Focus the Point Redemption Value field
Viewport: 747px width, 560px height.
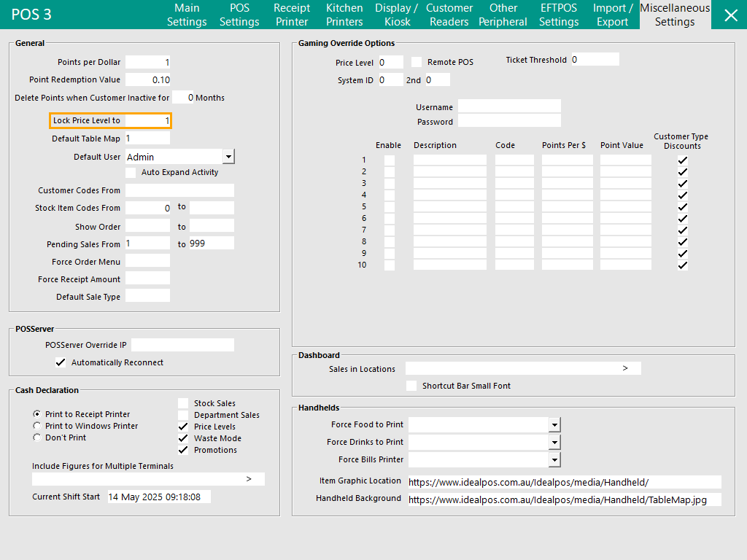tap(147, 79)
